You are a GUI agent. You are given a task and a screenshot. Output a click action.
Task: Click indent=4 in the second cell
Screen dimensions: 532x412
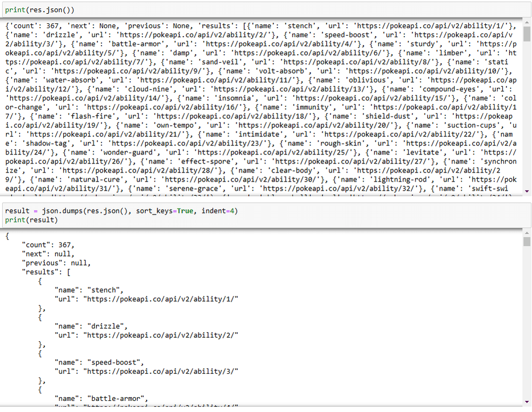coord(218,211)
